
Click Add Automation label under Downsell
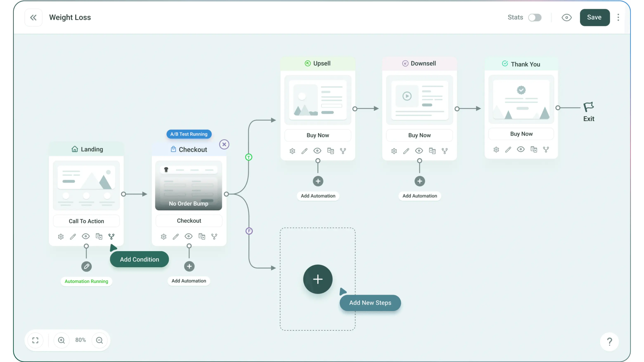pos(419,196)
